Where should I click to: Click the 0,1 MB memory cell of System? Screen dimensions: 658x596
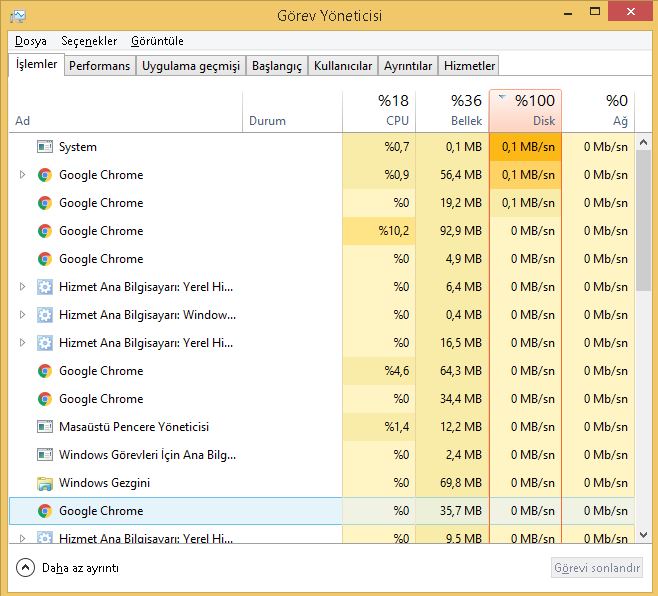pos(452,147)
